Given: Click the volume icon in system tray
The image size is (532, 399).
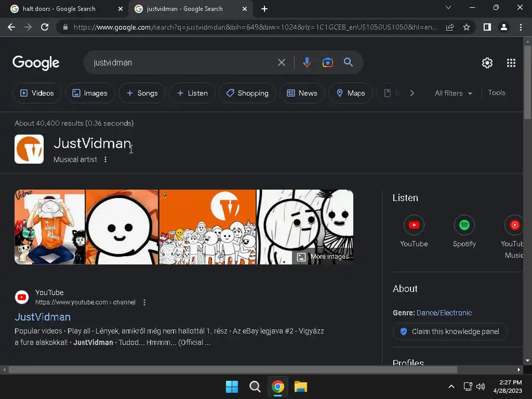Looking at the screenshot, I should tap(481, 387).
